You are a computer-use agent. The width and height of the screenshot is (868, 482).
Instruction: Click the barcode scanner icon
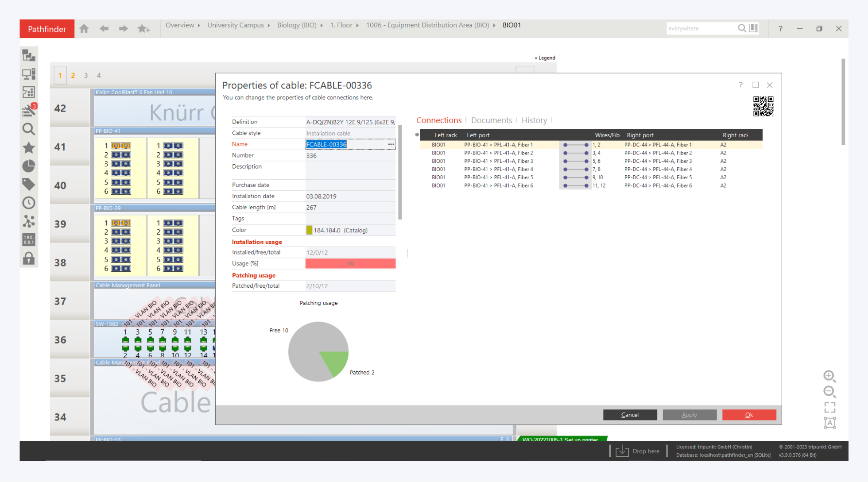[x=753, y=28]
